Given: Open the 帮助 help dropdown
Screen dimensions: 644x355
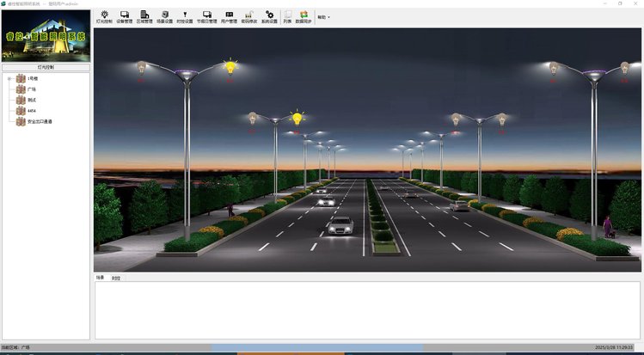Looking at the screenshot, I should (323, 17).
